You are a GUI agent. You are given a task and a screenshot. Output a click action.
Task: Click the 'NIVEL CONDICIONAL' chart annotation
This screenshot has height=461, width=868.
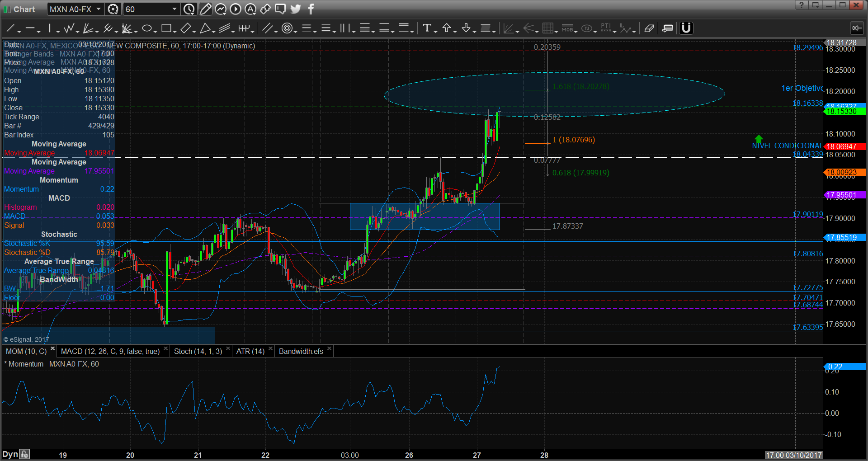(787, 146)
